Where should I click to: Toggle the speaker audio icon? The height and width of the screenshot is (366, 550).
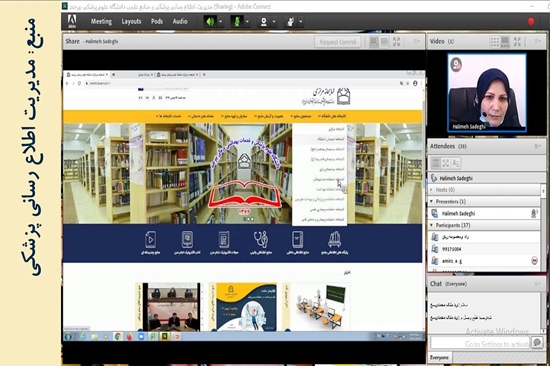click(210, 22)
